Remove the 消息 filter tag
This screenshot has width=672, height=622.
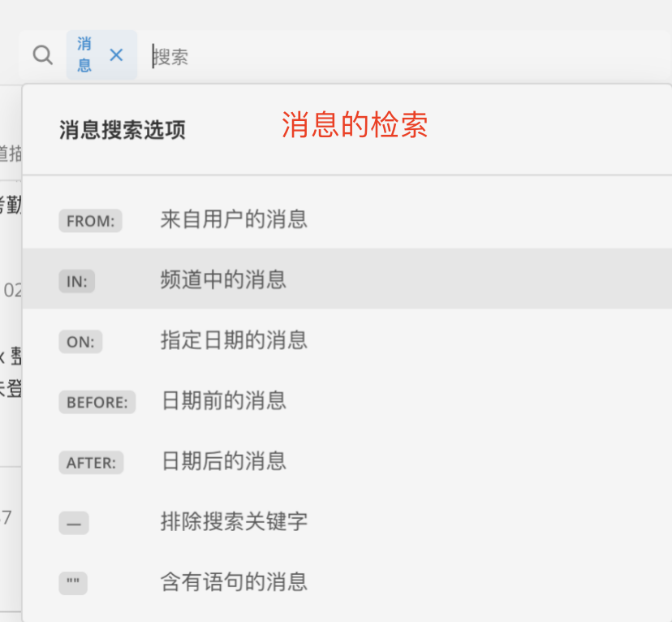pyautogui.click(x=116, y=55)
